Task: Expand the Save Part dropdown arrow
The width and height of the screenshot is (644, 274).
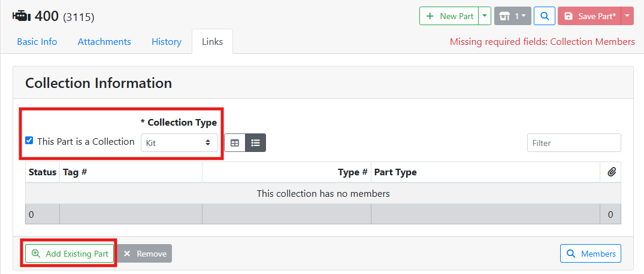Action: coord(627,16)
